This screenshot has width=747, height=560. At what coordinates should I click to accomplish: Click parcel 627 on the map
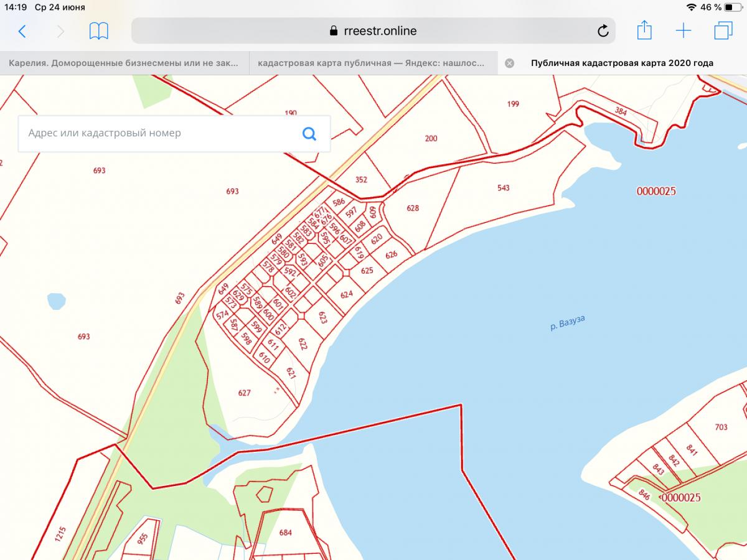[244, 393]
